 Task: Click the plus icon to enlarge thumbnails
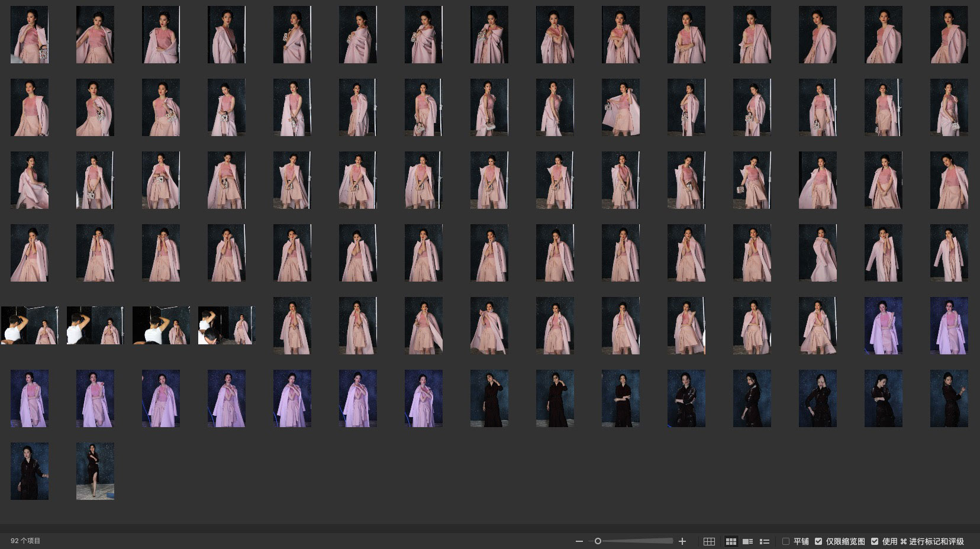682,541
